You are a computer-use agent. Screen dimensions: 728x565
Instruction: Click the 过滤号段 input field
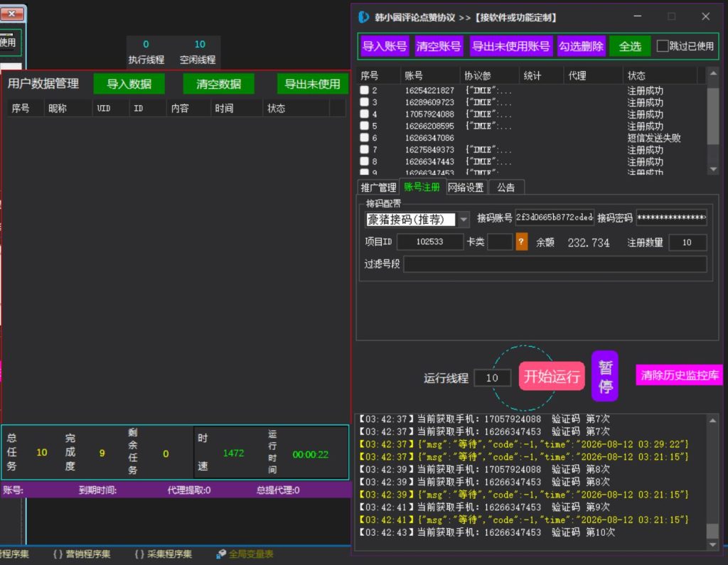[x=555, y=264]
